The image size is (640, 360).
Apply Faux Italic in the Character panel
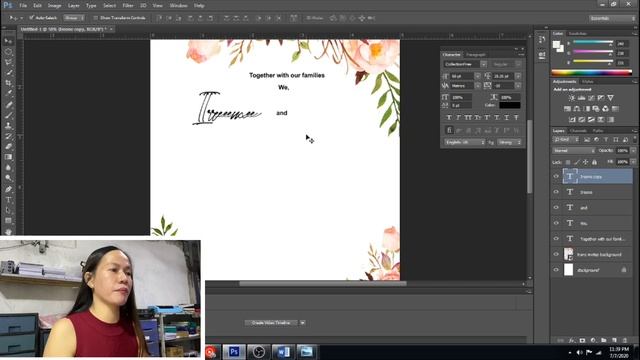pos(458,118)
